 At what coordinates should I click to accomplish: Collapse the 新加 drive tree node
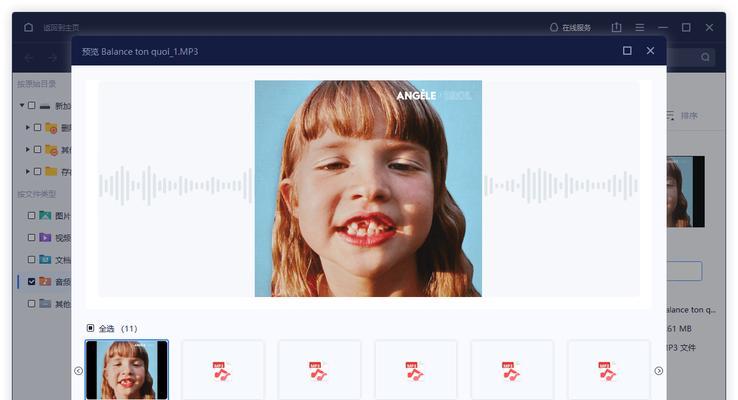[x=22, y=105]
